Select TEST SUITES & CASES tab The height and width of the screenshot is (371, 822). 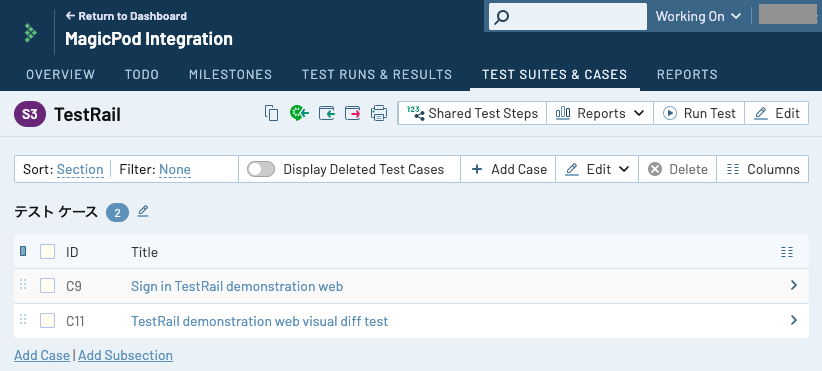tap(555, 74)
